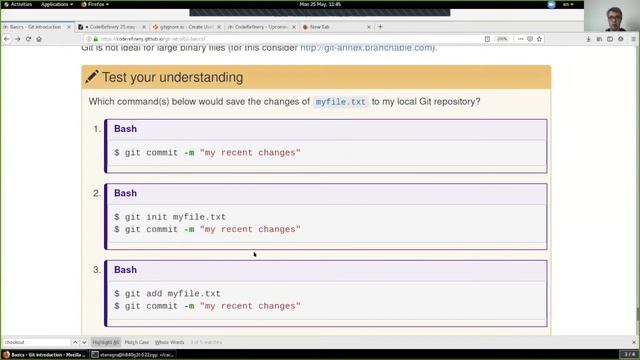Image resolution: width=640 pixels, height=360 pixels.
Task: Open the downloads arrow icon
Action: (x=588, y=39)
